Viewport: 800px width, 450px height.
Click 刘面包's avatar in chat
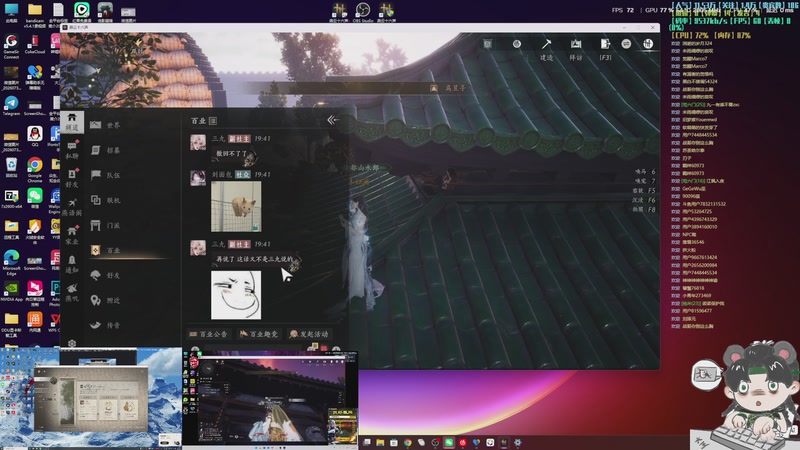pos(198,178)
